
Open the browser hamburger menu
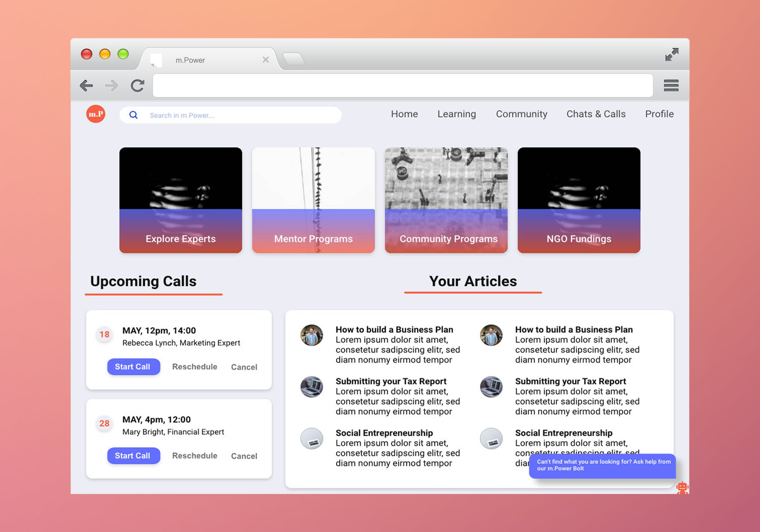point(671,85)
